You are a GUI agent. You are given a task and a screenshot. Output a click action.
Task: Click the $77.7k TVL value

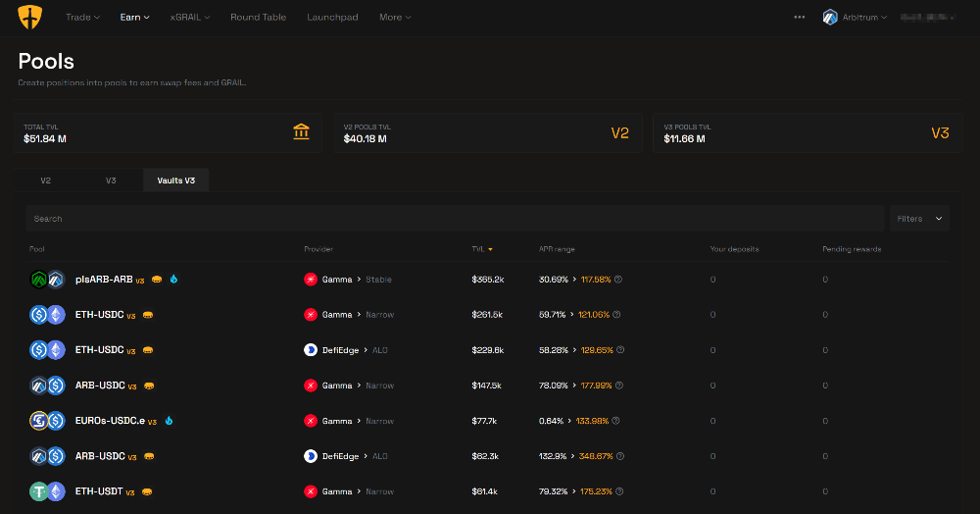click(x=484, y=421)
